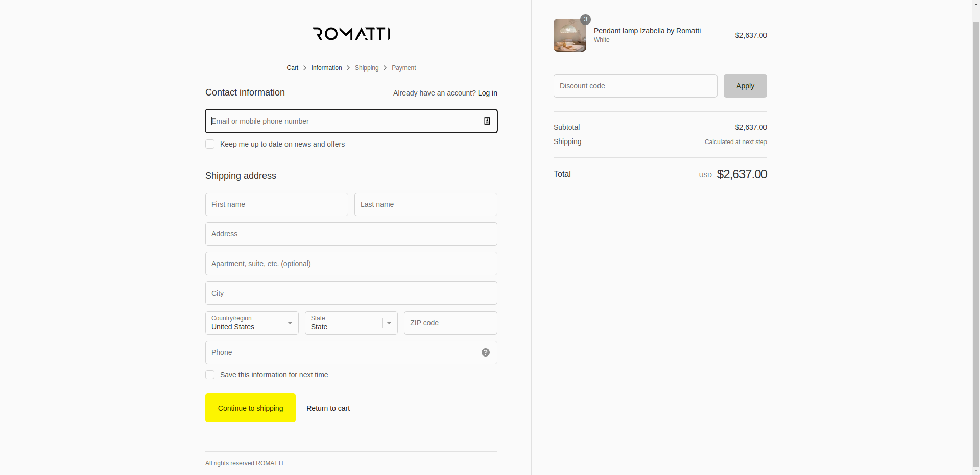The height and width of the screenshot is (475, 980).
Task: Click the scrollbar up arrow
Action: click(x=976, y=4)
